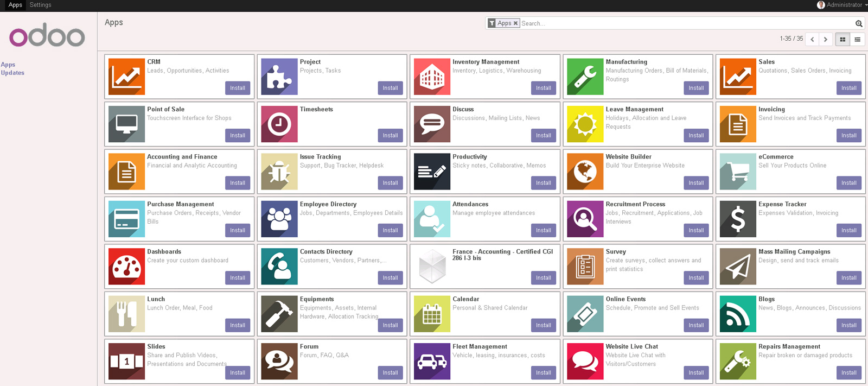Click the Manufacturing wrench icon

pyautogui.click(x=585, y=77)
